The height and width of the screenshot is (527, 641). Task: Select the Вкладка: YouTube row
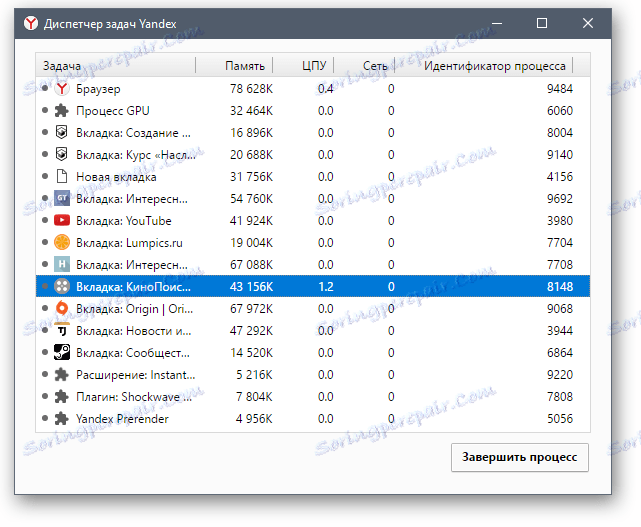click(313, 221)
